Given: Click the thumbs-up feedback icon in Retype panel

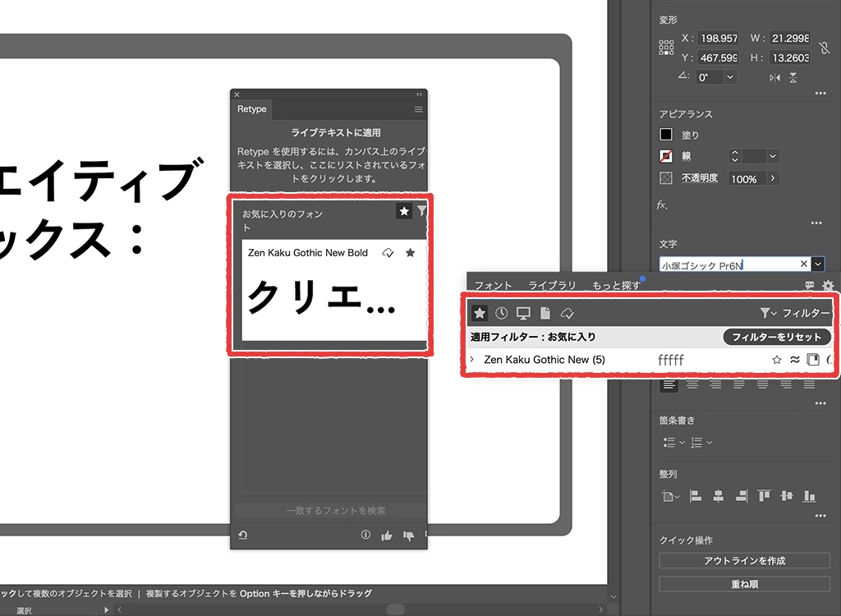Looking at the screenshot, I should (387, 536).
